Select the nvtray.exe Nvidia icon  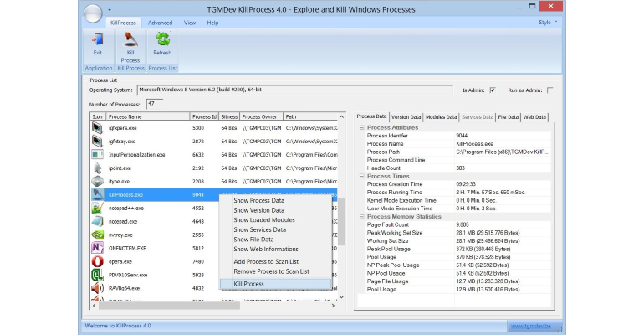click(x=97, y=234)
